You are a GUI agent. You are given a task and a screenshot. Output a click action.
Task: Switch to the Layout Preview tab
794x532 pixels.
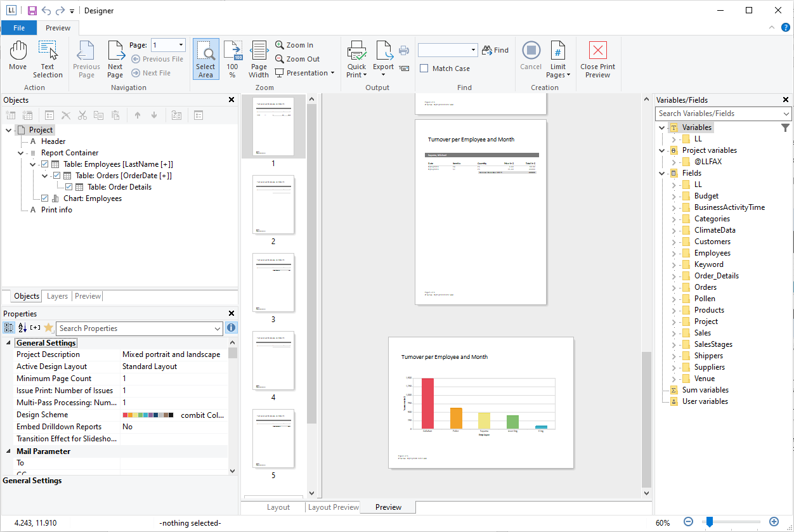pyautogui.click(x=334, y=507)
